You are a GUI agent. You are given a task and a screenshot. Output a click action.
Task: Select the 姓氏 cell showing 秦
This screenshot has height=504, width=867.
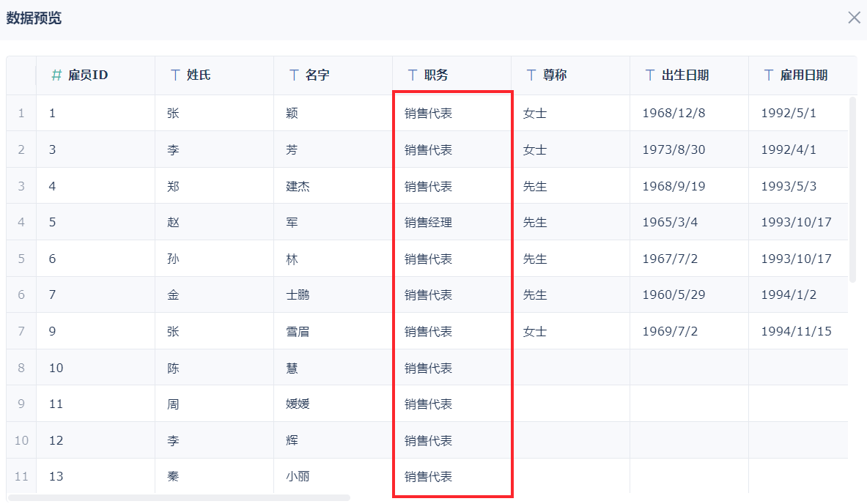click(x=173, y=477)
